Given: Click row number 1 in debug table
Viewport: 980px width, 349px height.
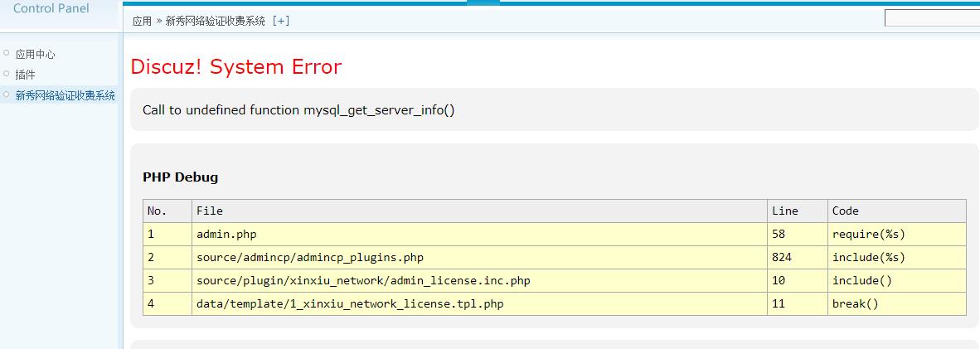Looking at the screenshot, I should coord(167,235).
